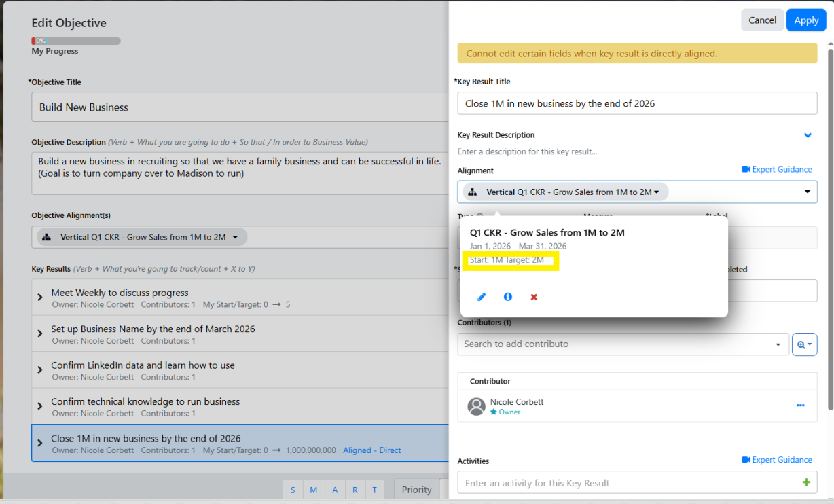Open the Search to add contributor dropdown

click(x=778, y=344)
